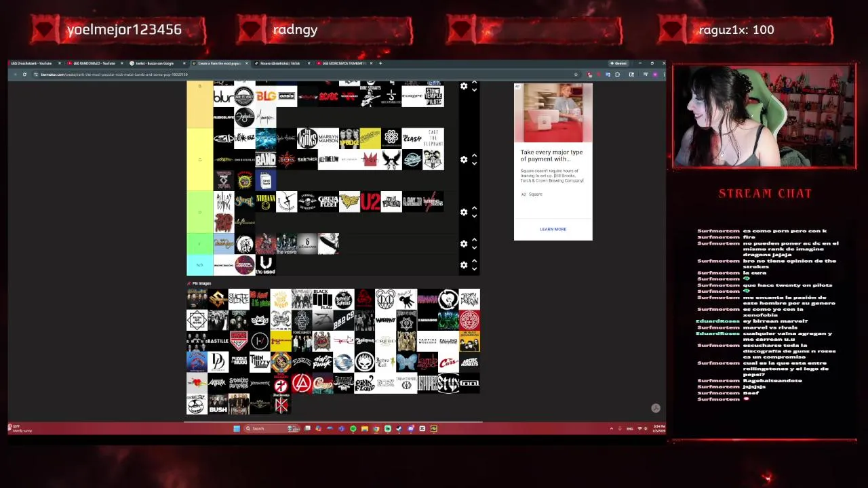
Task: Click the taskbar Search box
Action: (x=272, y=428)
